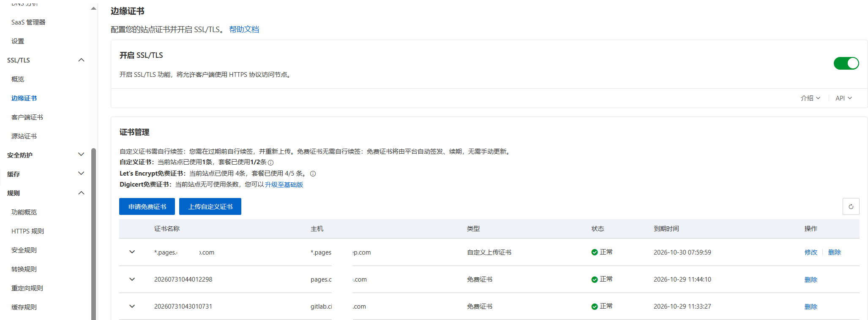Viewport: 868px width, 320px height.
Task: Click info icon next to 自定义证书 usage
Action: pyautogui.click(x=271, y=163)
